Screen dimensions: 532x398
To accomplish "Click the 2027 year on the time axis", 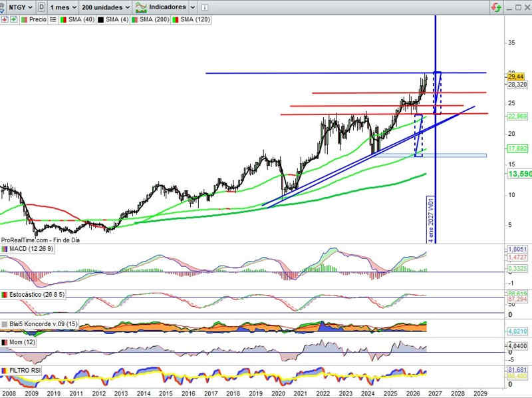I will [436, 393].
